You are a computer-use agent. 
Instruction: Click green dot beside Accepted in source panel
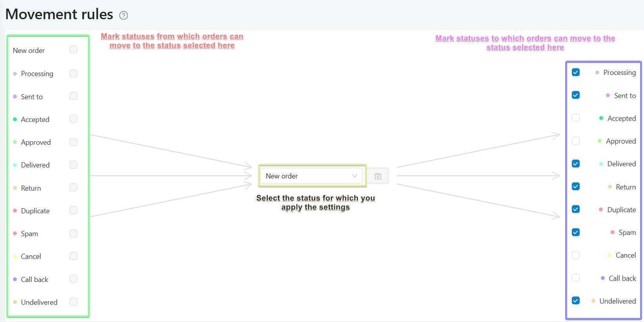pyautogui.click(x=15, y=119)
